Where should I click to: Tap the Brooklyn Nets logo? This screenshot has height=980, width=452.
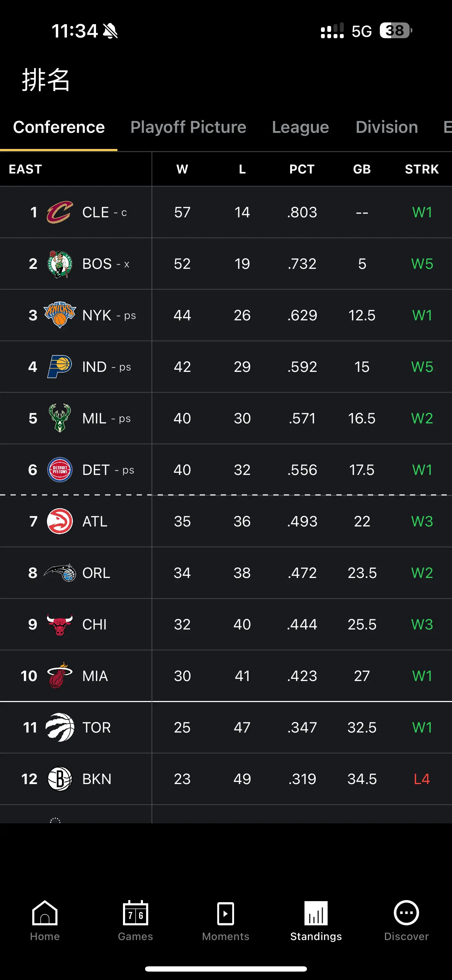click(x=60, y=779)
